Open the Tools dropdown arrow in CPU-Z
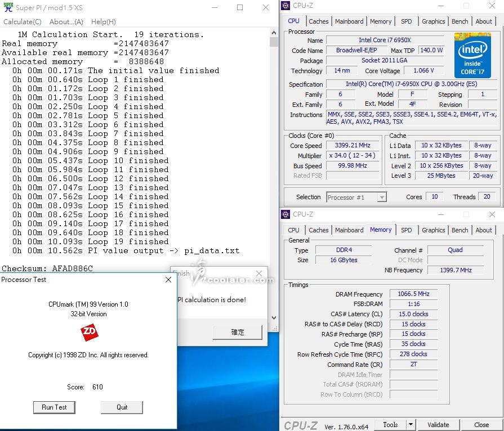This screenshot has height=431, width=504. (x=411, y=425)
